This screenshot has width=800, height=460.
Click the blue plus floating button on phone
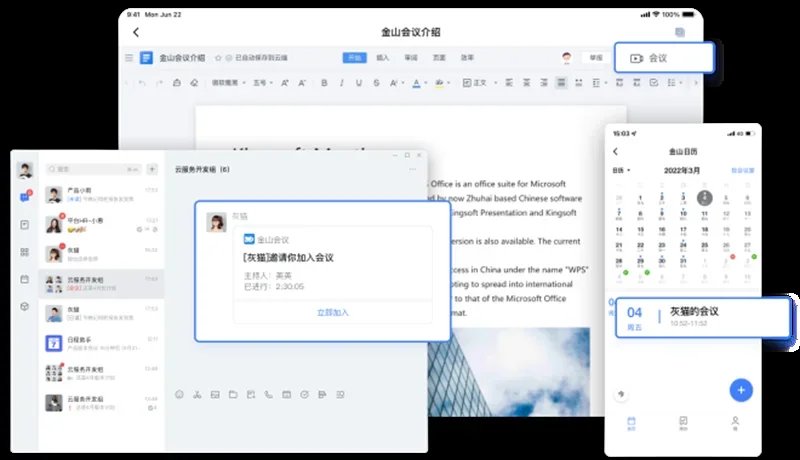point(741,390)
